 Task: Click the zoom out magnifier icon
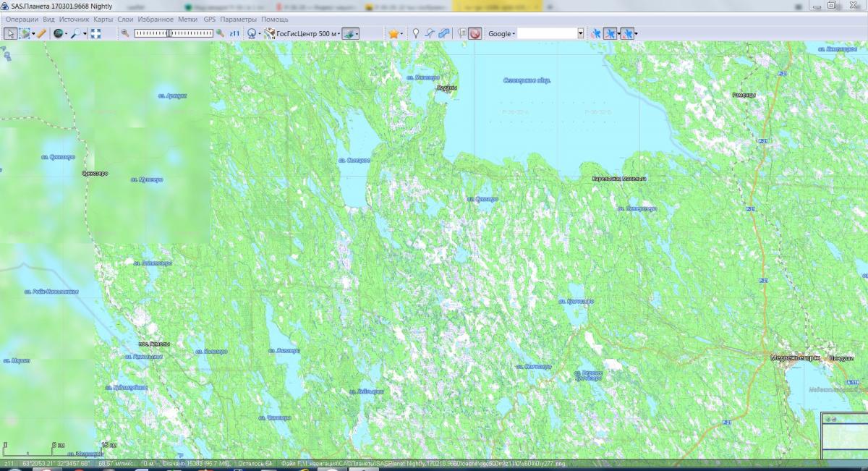pyautogui.click(x=125, y=33)
